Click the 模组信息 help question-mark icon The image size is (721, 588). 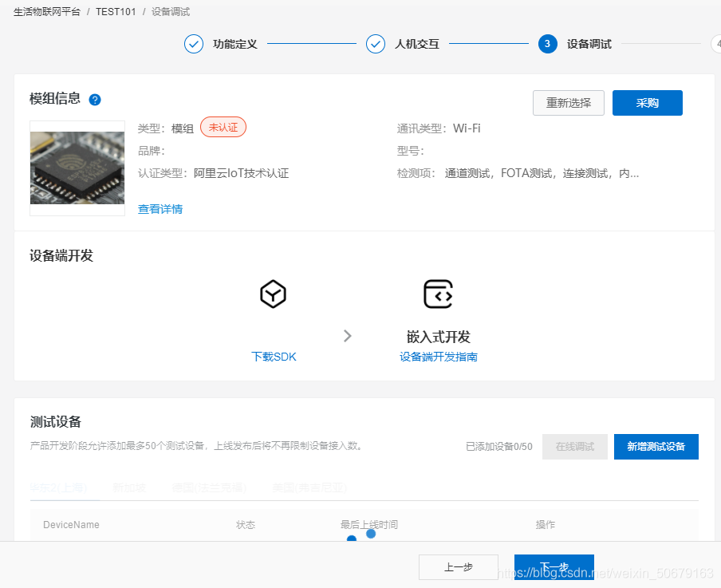95,99
